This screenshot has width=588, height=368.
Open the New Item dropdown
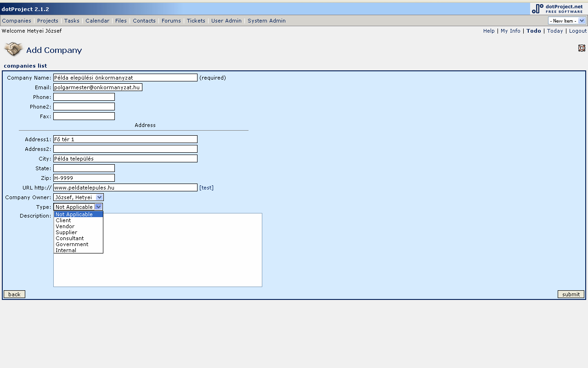567,21
